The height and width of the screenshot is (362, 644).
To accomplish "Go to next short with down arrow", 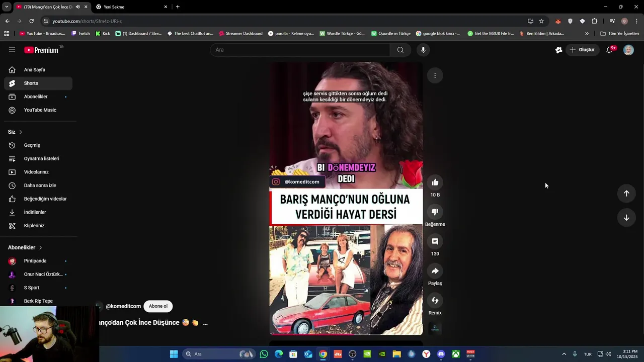I will point(626,218).
